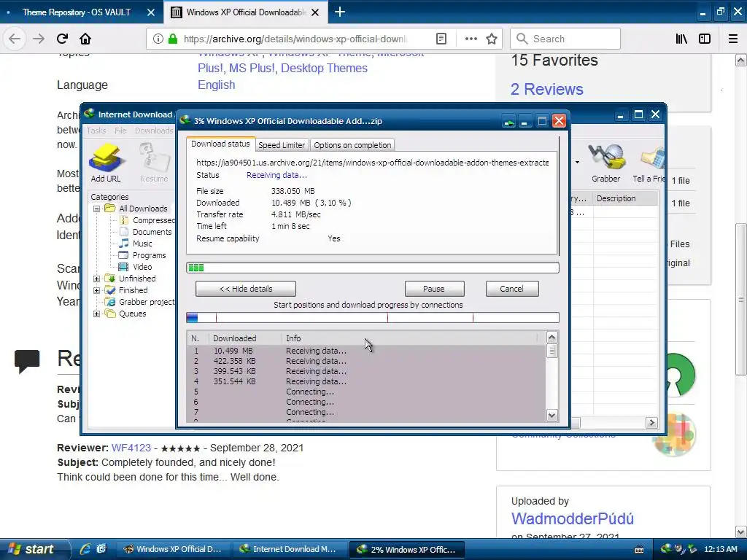Viewport: 747px width, 560px height.
Task: Open the Desktop Themes topic link
Action: point(324,68)
